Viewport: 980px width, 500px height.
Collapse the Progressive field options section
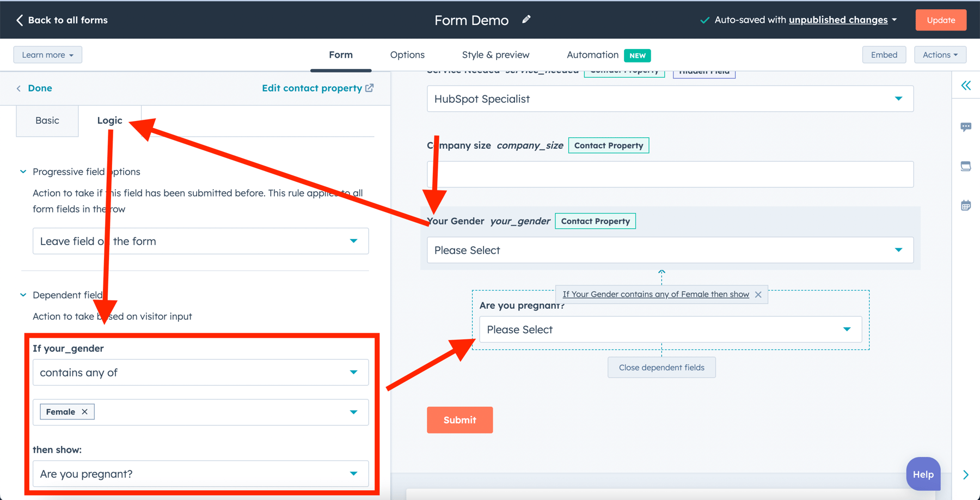pyautogui.click(x=23, y=171)
